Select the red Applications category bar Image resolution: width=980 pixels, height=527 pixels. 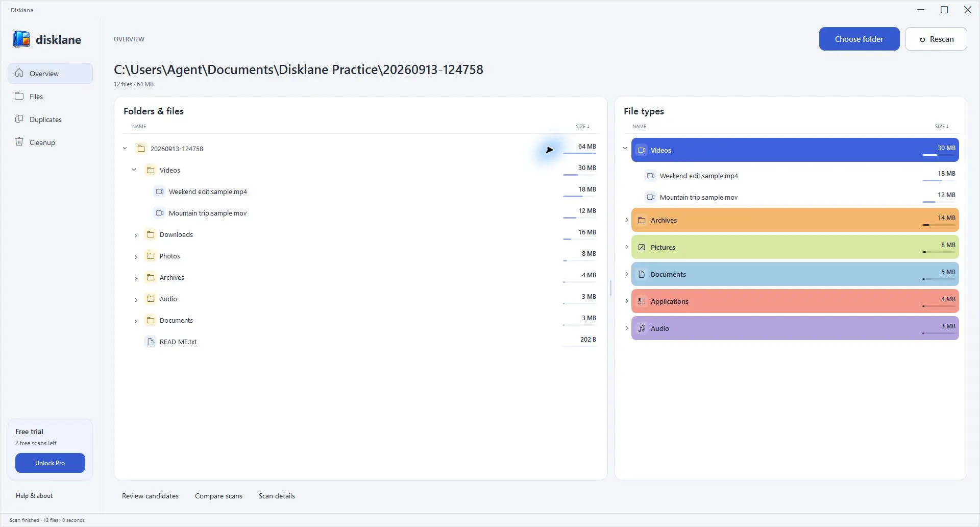point(795,301)
